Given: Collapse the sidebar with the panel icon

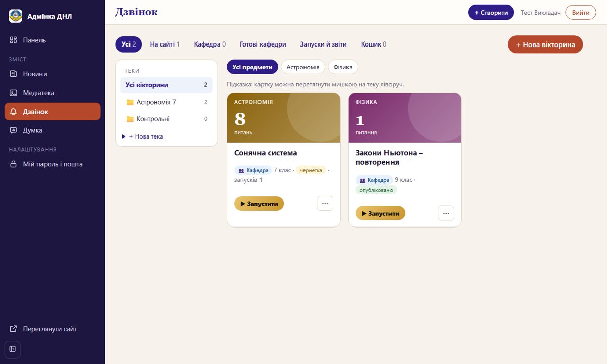Looking at the screenshot, I should (13, 349).
